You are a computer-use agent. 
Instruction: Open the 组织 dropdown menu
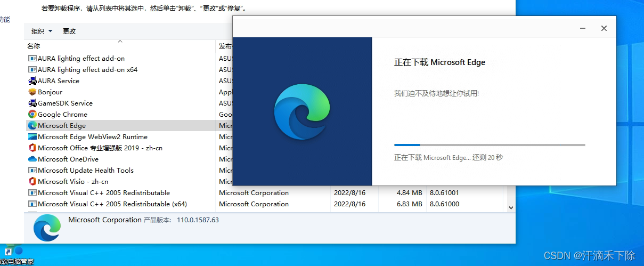42,31
